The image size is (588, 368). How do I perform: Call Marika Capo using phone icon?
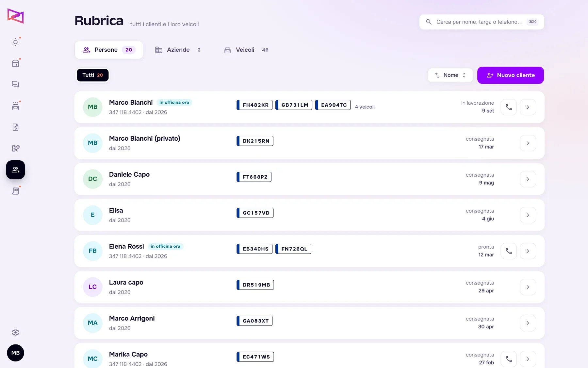(509, 359)
